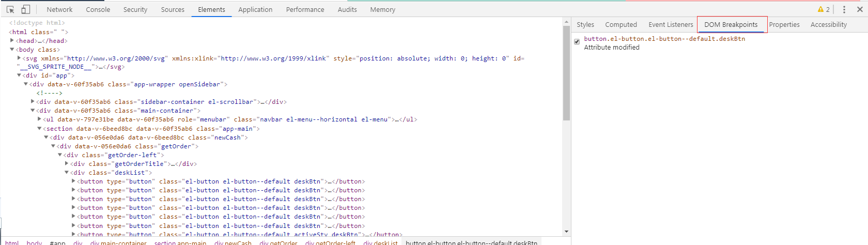Select the doctype html line

37,23
